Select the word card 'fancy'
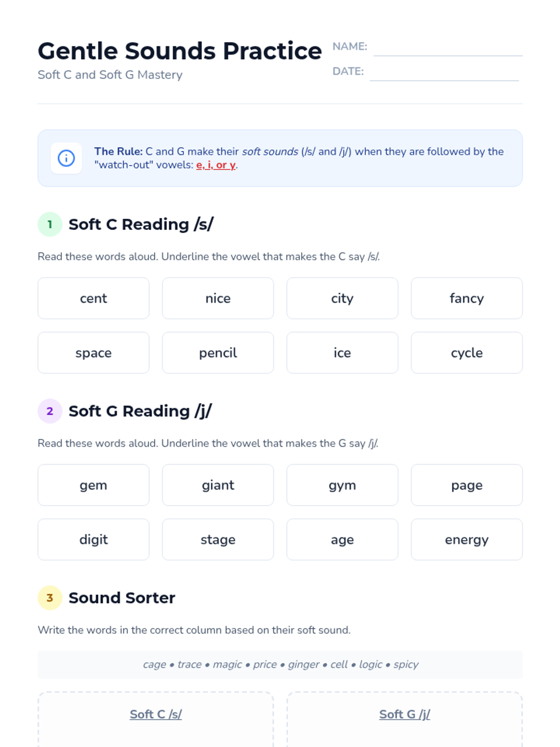 (467, 298)
